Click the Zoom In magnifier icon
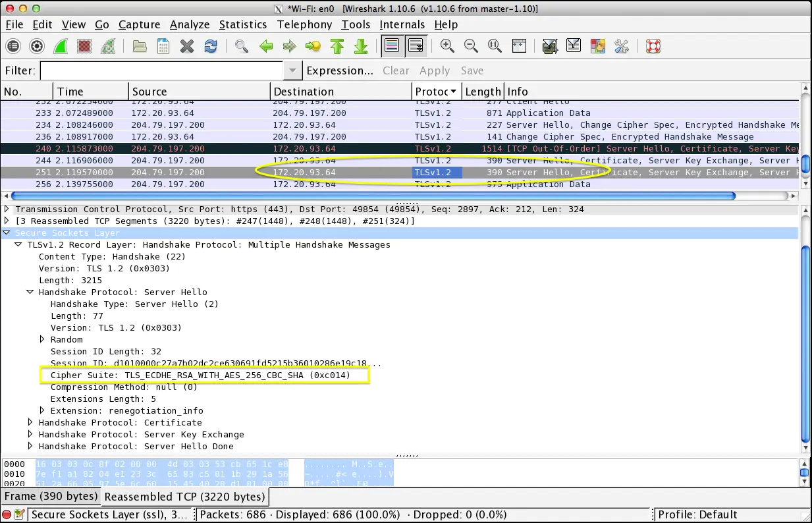Viewport: 812px width, 523px height. pyautogui.click(x=447, y=46)
